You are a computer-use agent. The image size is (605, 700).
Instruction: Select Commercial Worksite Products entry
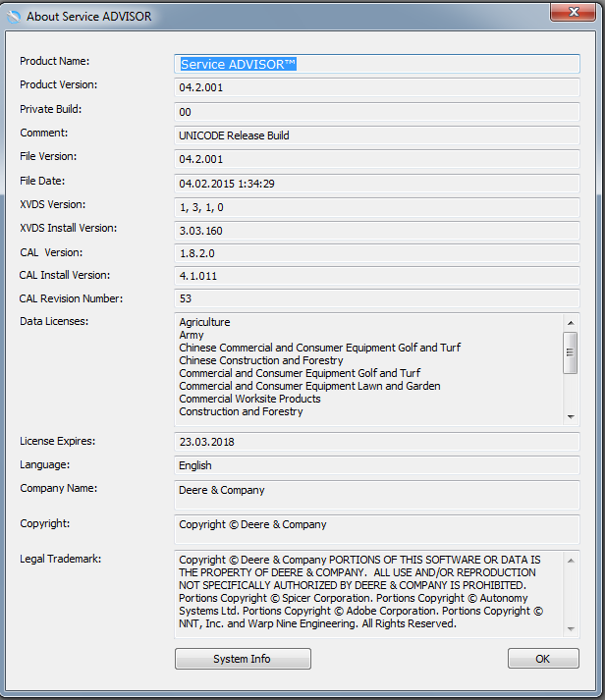coord(249,399)
